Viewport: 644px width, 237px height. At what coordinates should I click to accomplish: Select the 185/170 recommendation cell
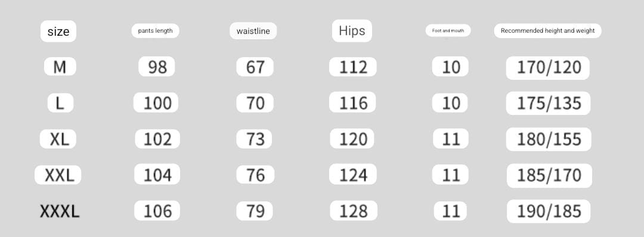[x=550, y=176]
